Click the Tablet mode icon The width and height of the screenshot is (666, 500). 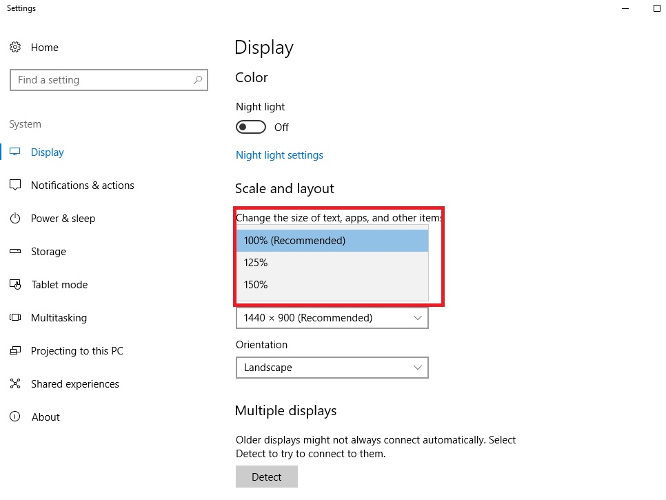point(15,284)
